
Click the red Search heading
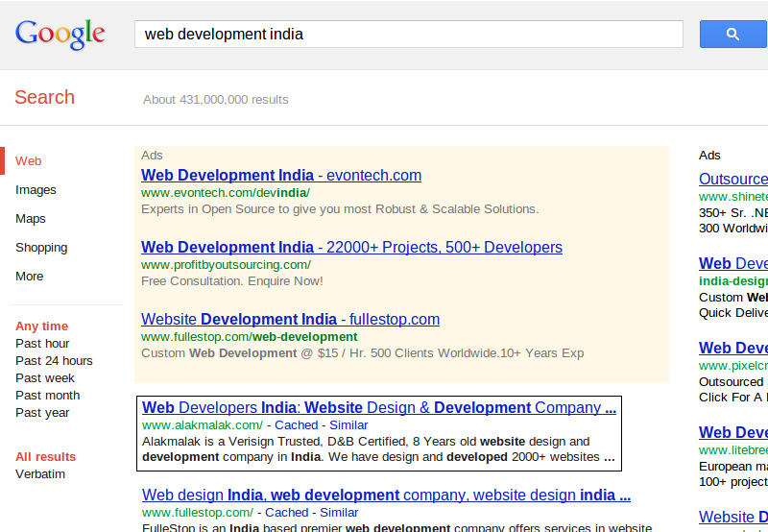coord(44,97)
